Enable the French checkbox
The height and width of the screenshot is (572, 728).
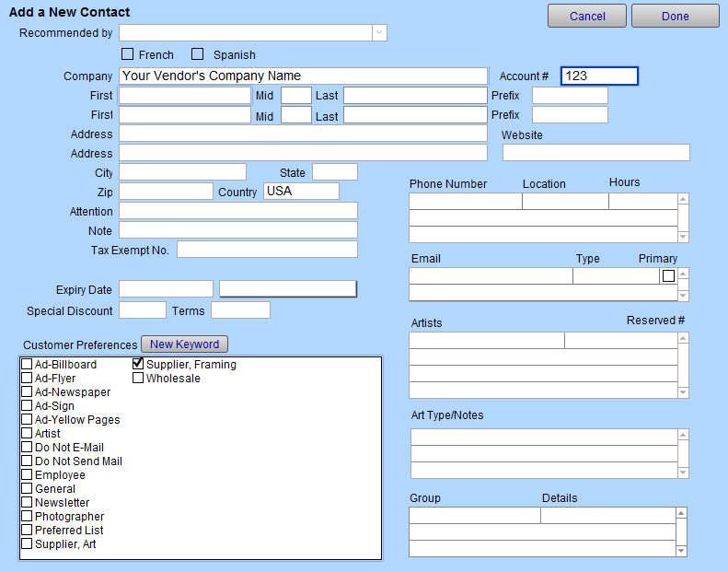[x=128, y=54]
